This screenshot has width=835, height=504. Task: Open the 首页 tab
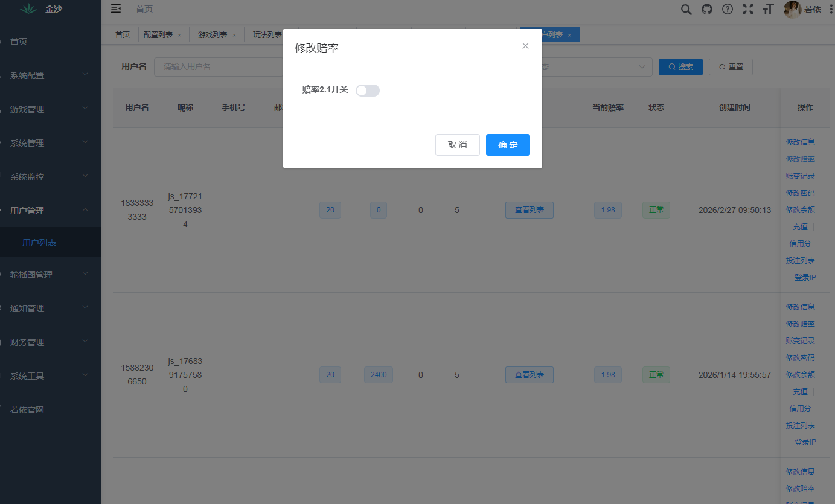point(122,34)
